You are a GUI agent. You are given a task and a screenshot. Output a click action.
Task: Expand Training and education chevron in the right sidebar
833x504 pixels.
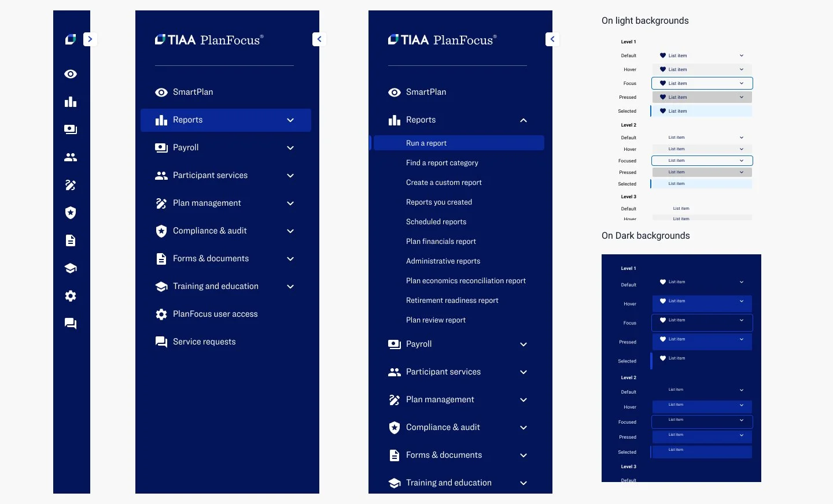tap(524, 483)
